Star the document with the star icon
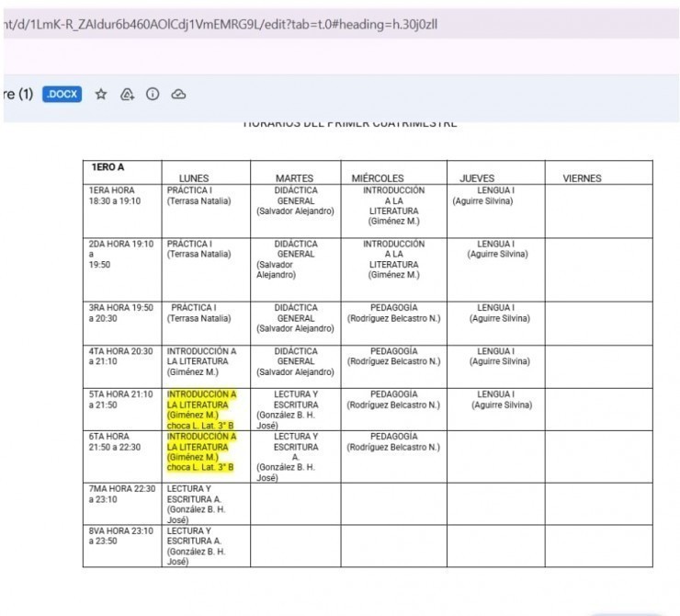Screen dimensions: 680x616 [x=101, y=94]
